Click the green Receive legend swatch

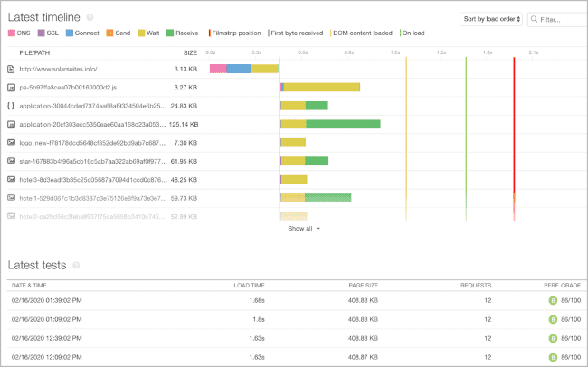[x=173, y=33]
